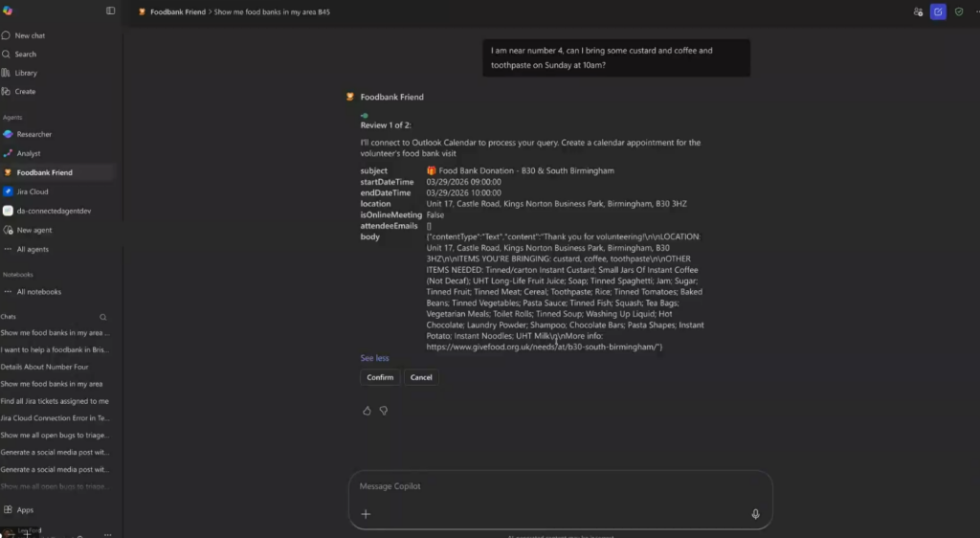Image resolution: width=980 pixels, height=538 pixels.
Task: Open the Jira Cloud agent
Action: point(33,191)
